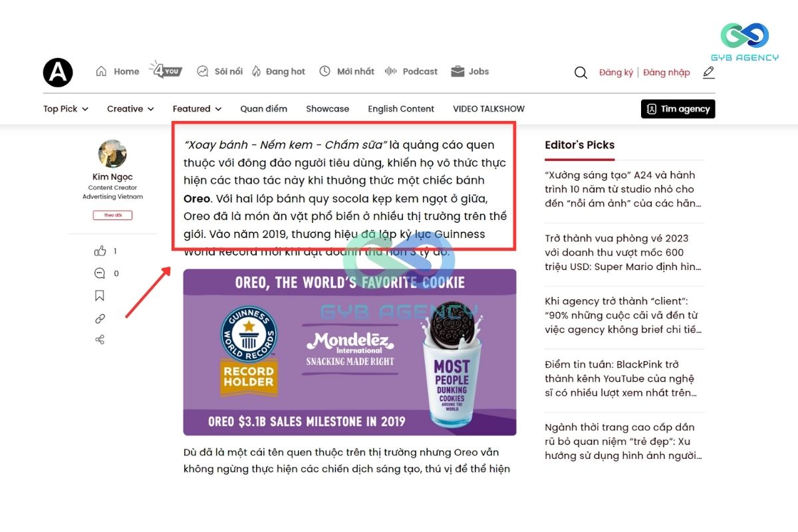Open the 4You section icon
Screen dimensions: 798x532
click(165, 69)
